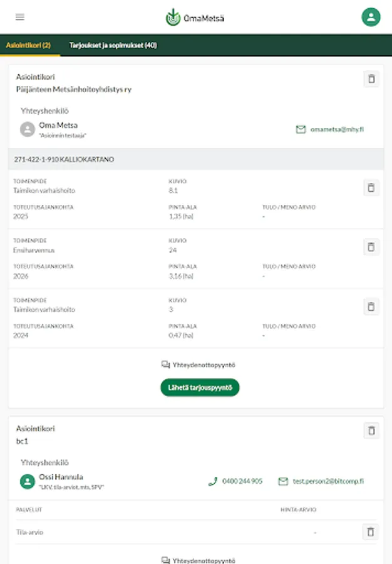This screenshot has width=392, height=564.
Task: Email omametsa@mhy.fi contact address
Action: click(330, 130)
